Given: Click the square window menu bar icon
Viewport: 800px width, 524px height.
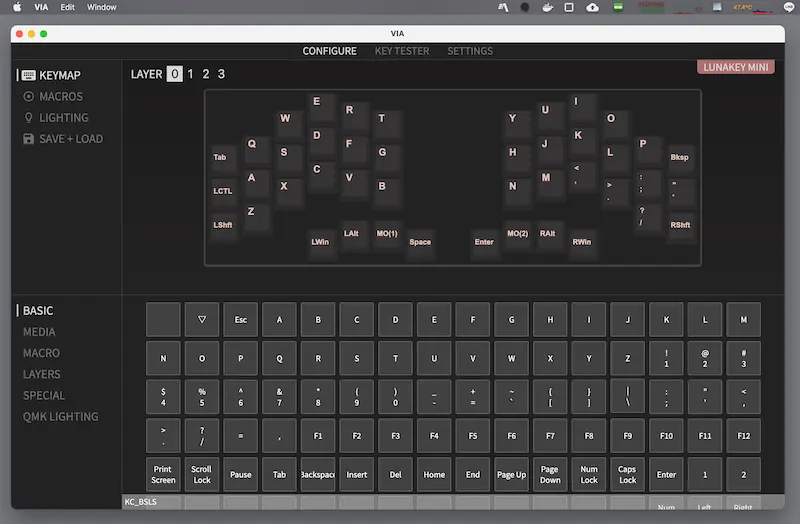Looking at the screenshot, I should coord(569,7).
